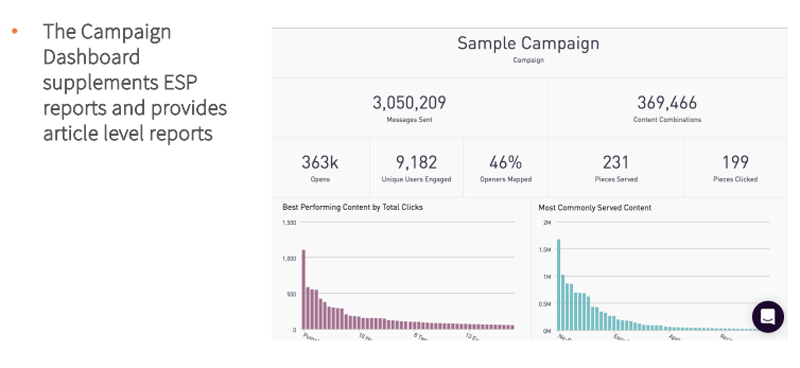Click Most Commonly Served Content heading
800x368 pixels.
[595, 208]
